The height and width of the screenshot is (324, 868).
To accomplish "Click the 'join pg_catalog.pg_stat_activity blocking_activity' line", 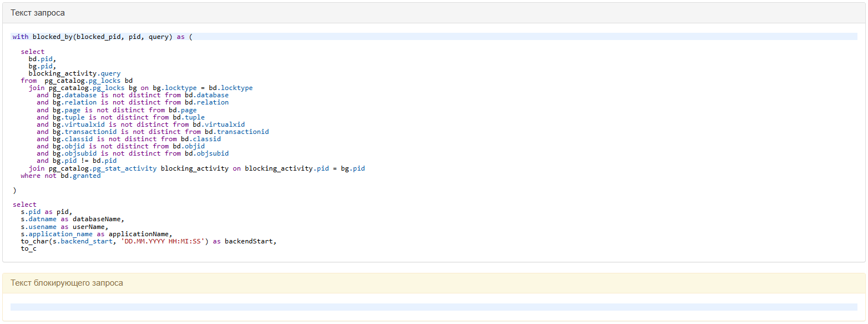I will [x=197, y=168].
